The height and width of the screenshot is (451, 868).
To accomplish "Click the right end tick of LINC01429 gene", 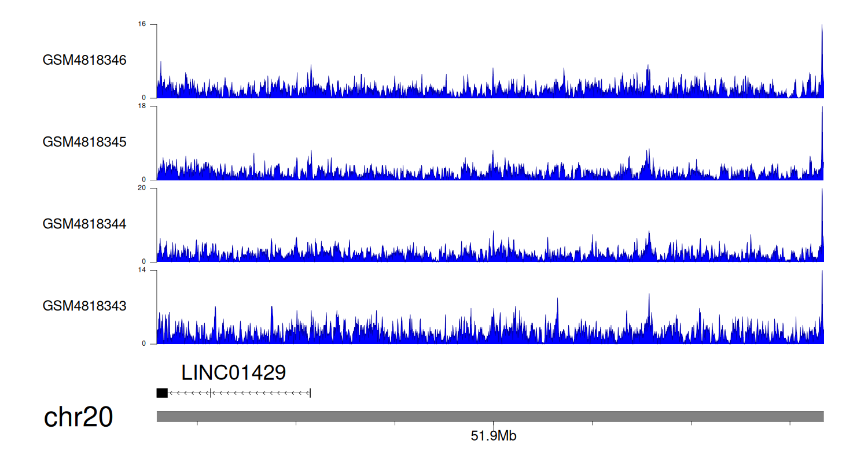I will point(311,393).
